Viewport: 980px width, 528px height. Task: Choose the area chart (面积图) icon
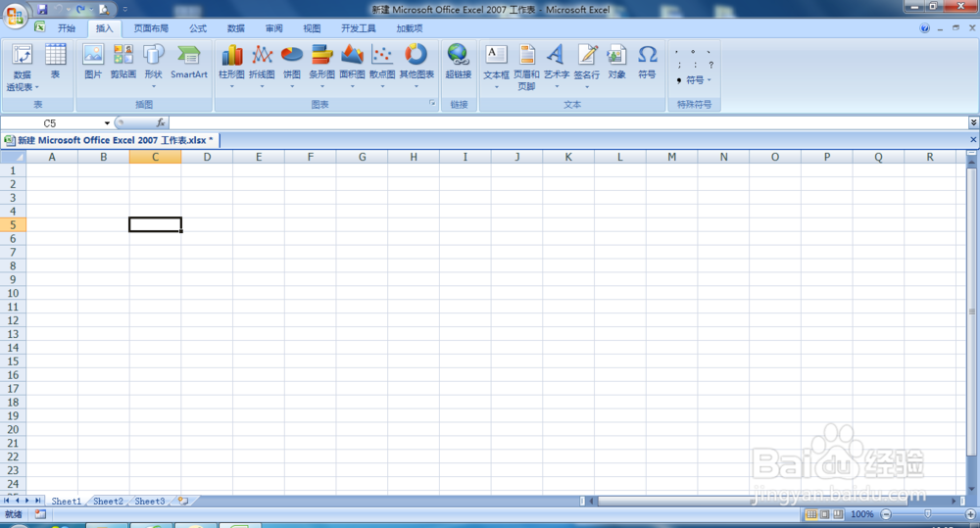352,55
